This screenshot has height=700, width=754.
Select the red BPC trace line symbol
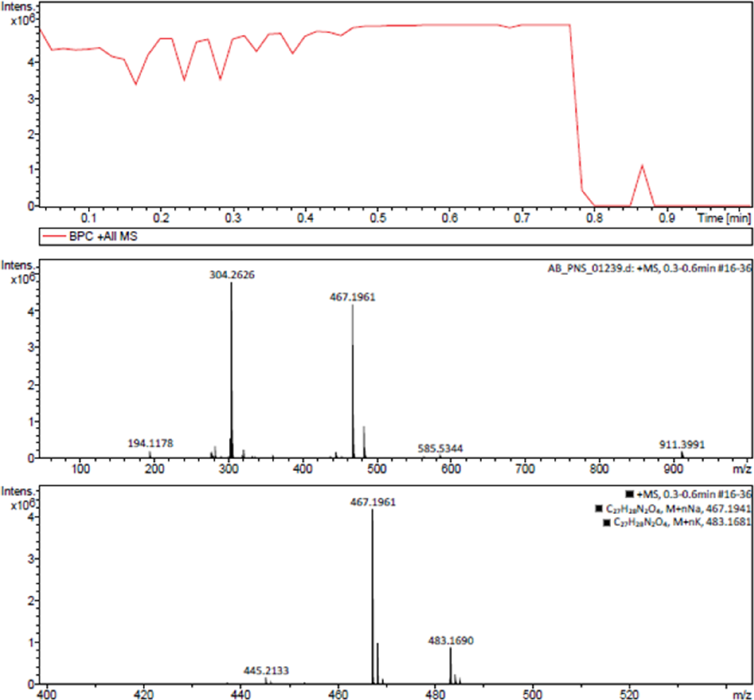[54, 235]
